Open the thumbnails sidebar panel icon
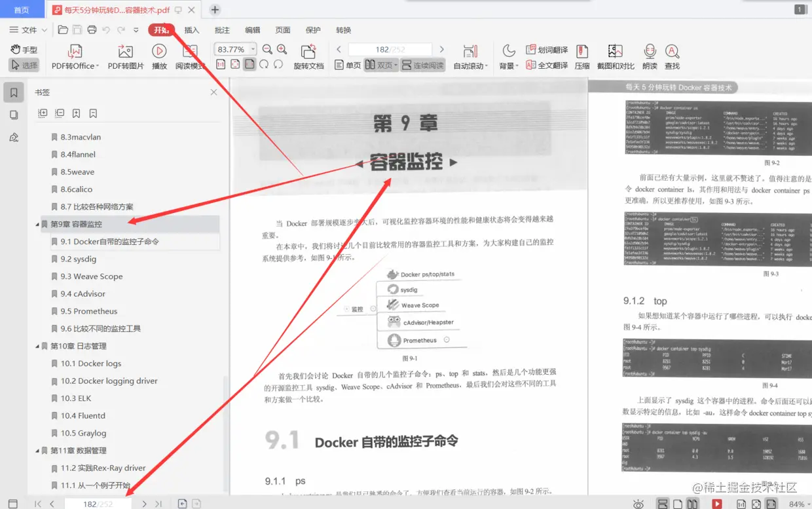The width and height of the screenshot is (812, 509). (14, 115)
